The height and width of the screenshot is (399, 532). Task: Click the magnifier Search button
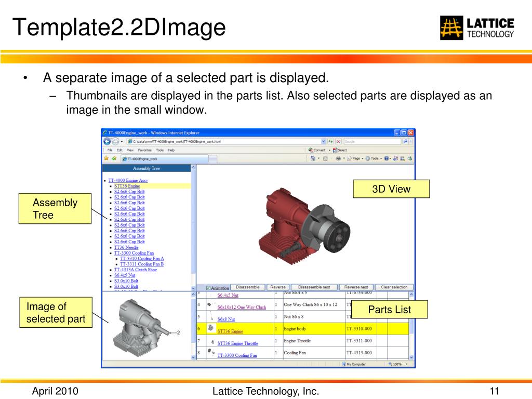click(x=405, y=141)
